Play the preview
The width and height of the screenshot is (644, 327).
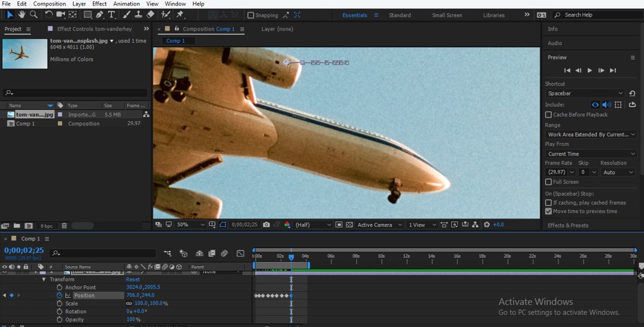(590, 71)
